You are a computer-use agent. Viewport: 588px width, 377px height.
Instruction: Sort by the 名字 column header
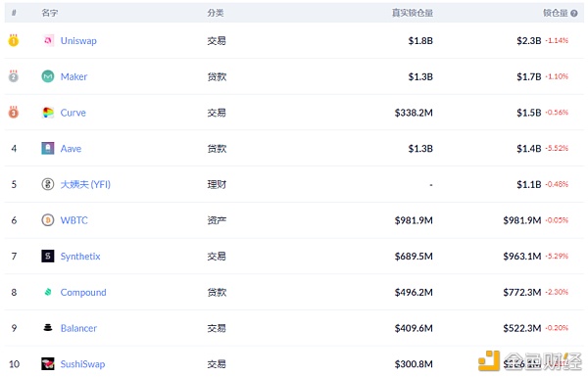coord(50,13)
